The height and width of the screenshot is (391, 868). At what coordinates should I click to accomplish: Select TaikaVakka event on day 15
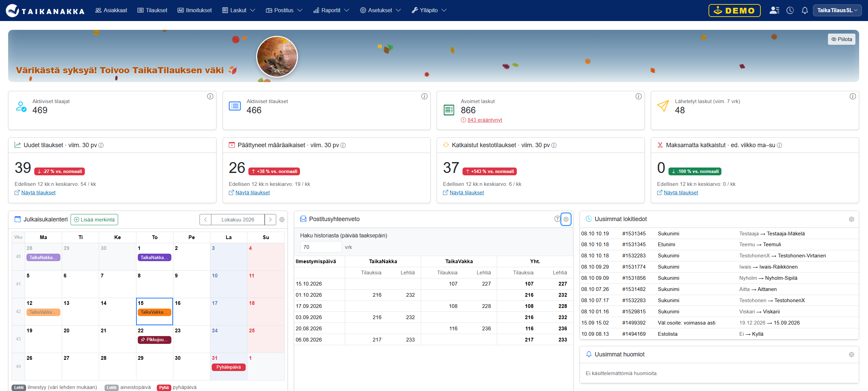154,312
